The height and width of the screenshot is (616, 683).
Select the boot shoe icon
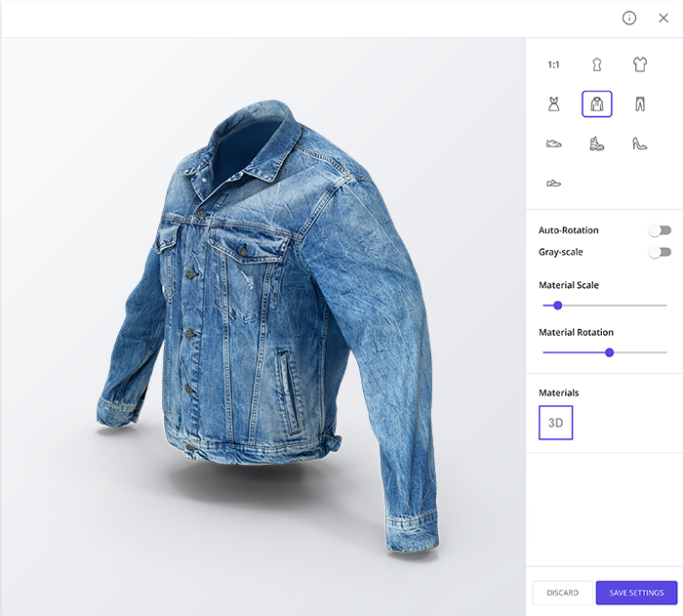[x=597, y=144]
